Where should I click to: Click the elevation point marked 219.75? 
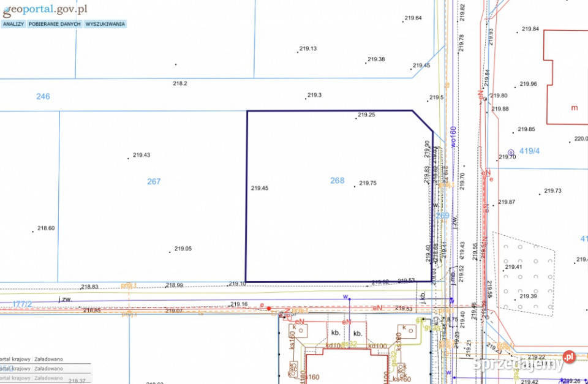[355, 186]
